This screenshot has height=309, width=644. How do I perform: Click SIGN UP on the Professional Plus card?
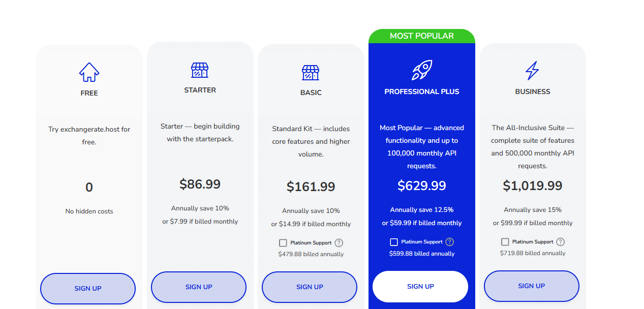(x=420, y=286)
